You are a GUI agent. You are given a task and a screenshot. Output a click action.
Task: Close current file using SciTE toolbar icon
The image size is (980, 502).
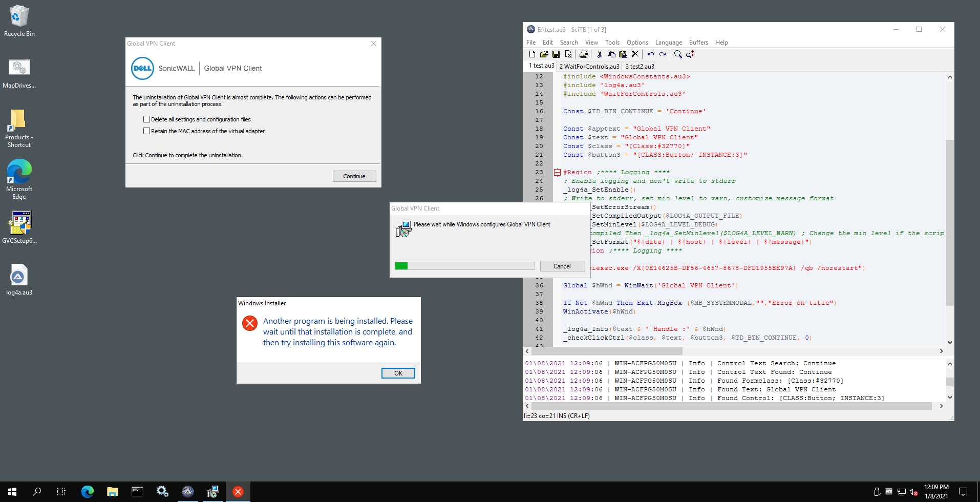click(x=568, y=54)
